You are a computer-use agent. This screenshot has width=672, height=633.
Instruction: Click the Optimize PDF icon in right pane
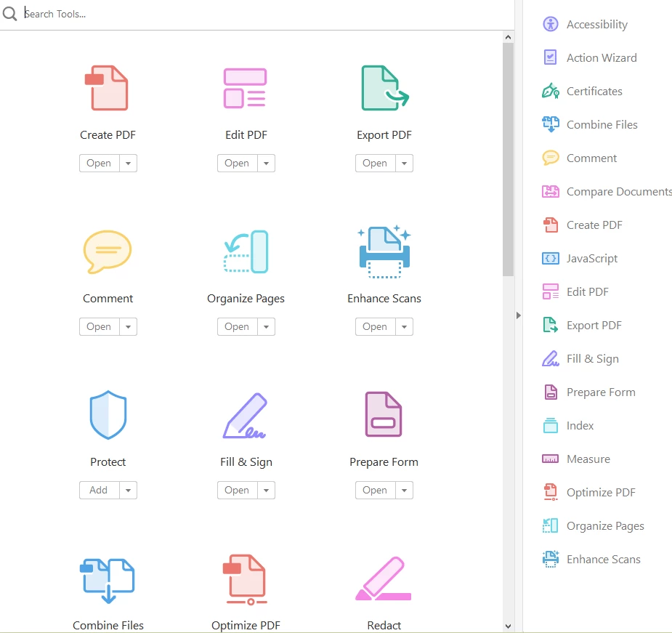550,492
